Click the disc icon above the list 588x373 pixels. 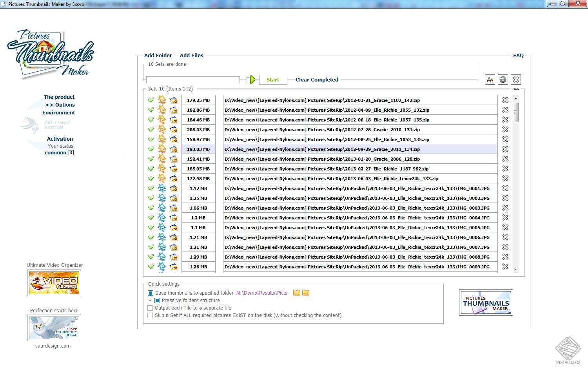click(503, 80)
